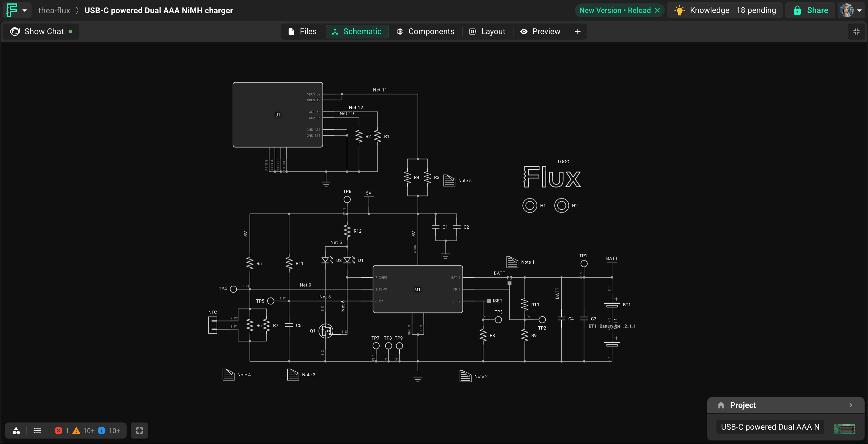Image resolution: width=868 pixels, height=444 pixels.
Task: Show the 10+ warnings indicator
Action: (84, 431)
